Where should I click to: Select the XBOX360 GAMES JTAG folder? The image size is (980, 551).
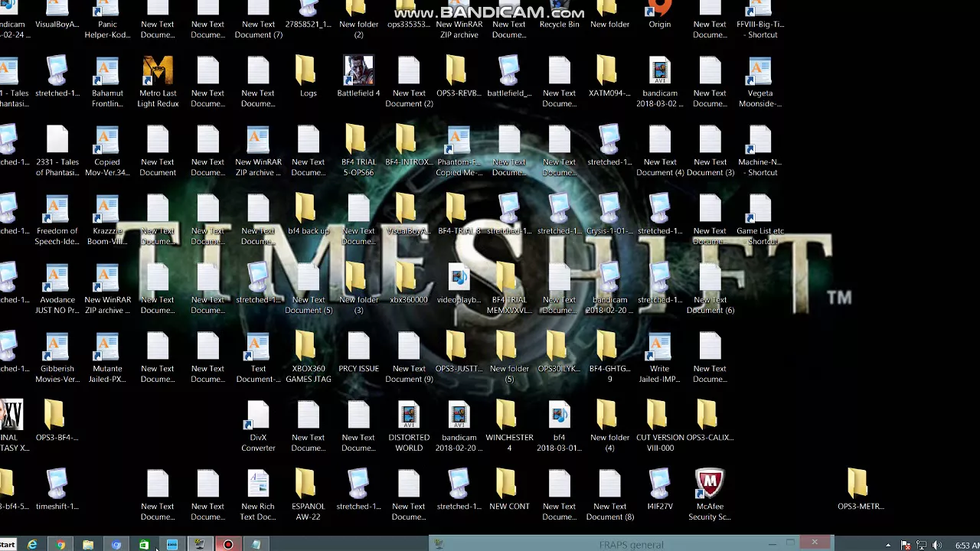[309, 357]
